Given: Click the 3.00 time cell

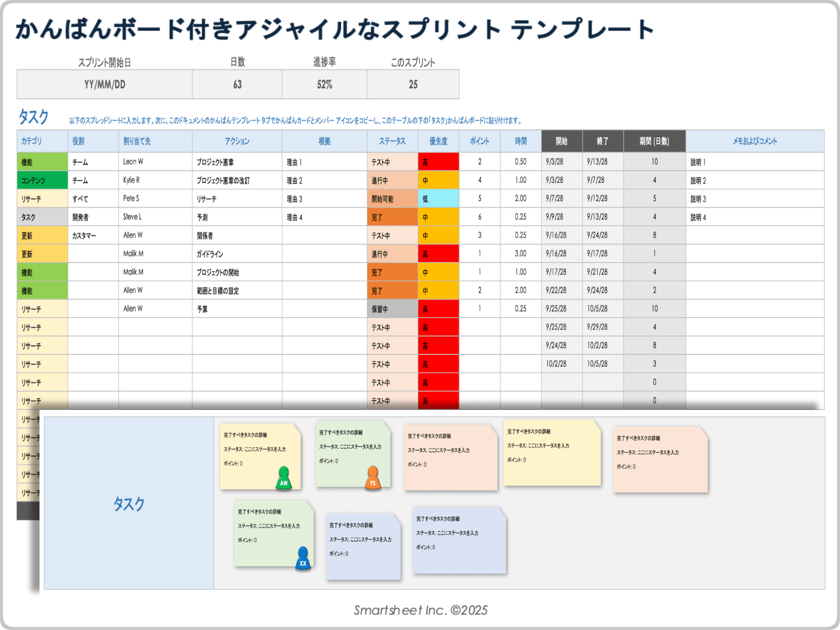Looking at the screenshot, I should 521,254.
